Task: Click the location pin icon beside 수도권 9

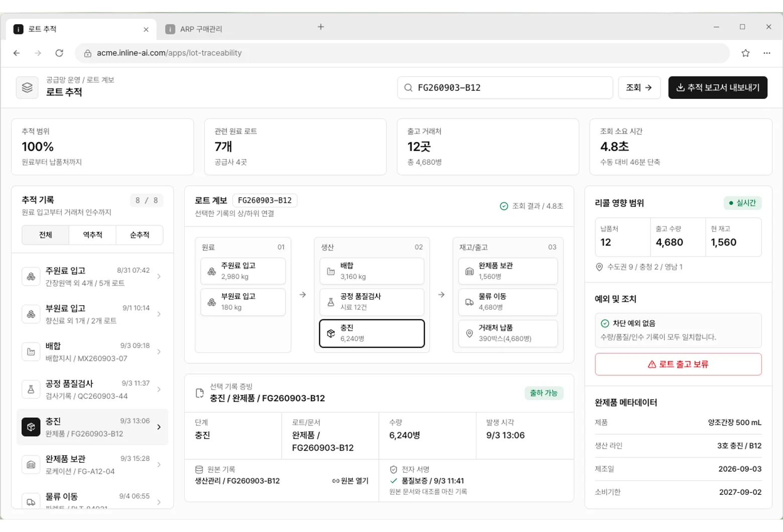Action: click(599, 267)
